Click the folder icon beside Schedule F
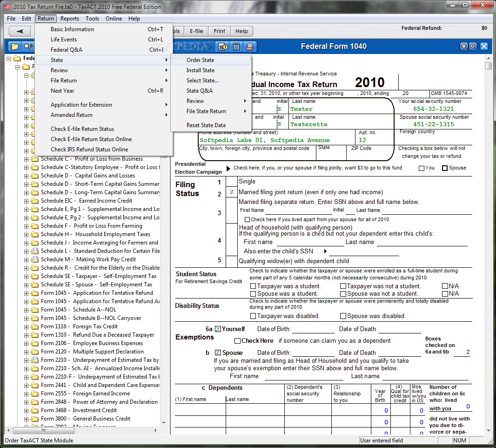 (35, 226)
